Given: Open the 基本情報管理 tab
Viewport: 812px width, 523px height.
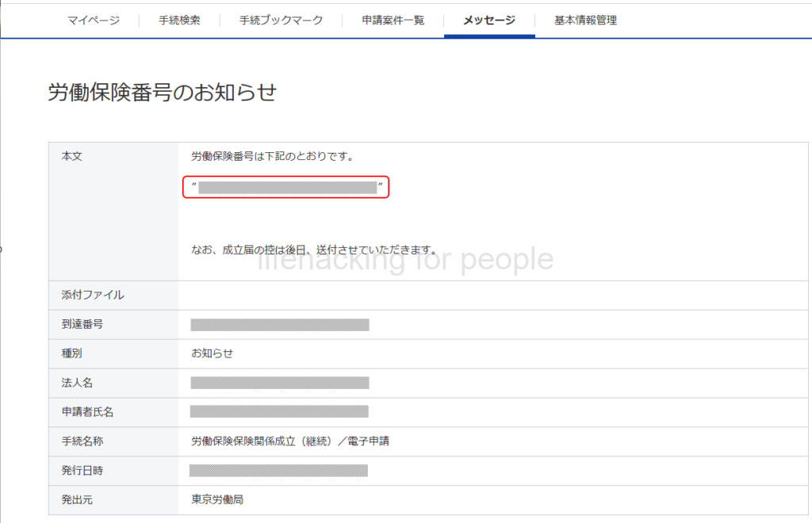Looking at the screenshot, I should 585,21.
